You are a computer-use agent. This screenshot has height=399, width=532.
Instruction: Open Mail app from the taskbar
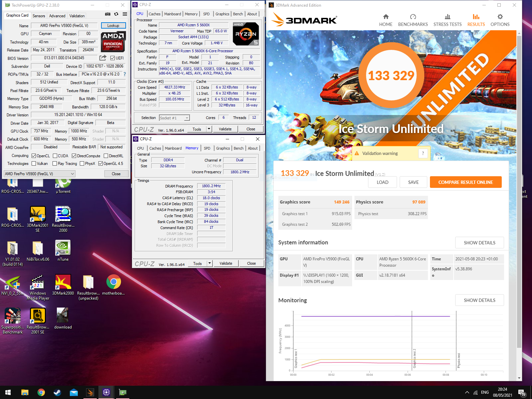pyautogui.click(x=73, y=392)
